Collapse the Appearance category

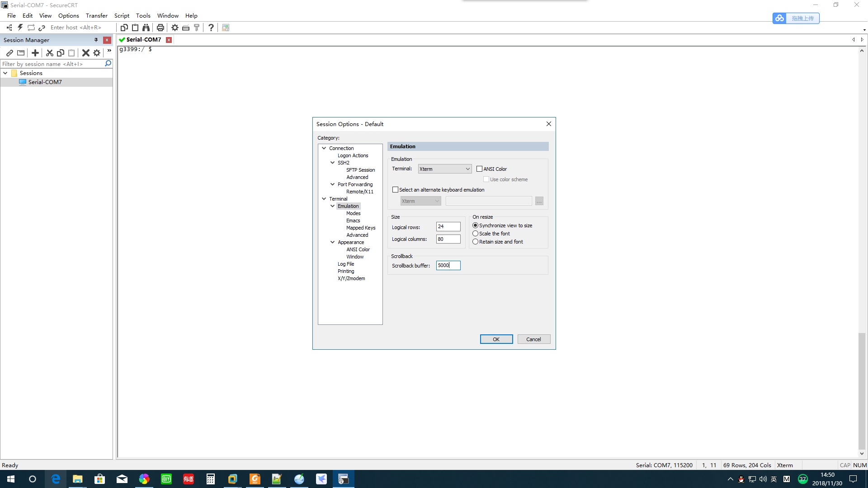click(333, 242)
